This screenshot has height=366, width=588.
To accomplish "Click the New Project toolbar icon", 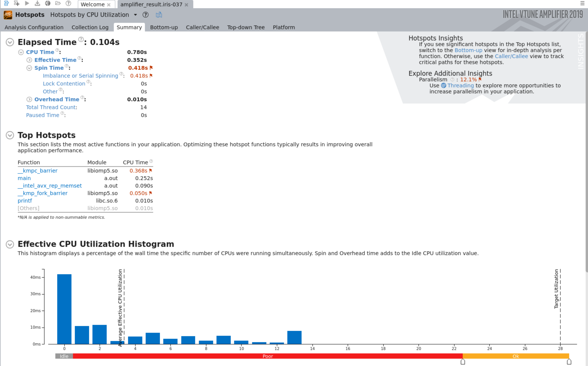I will [x=16, y=3].
